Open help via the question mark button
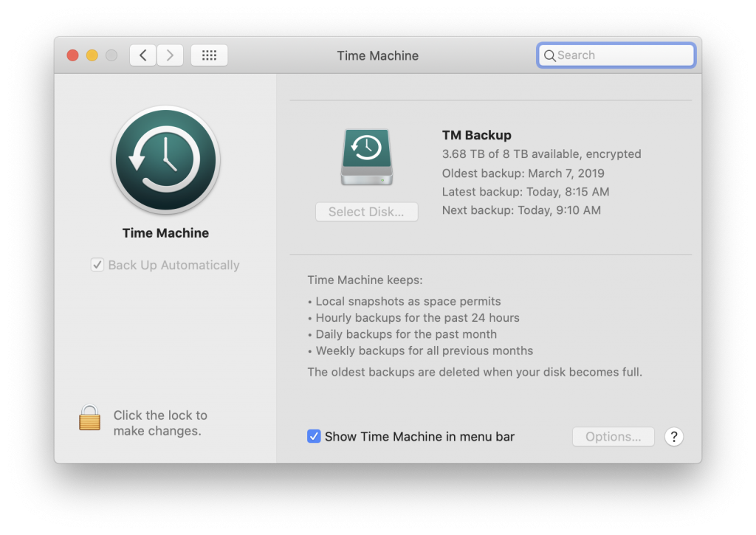Image resolution: width=756 pixels, height=535 pixels. (673, 436)
